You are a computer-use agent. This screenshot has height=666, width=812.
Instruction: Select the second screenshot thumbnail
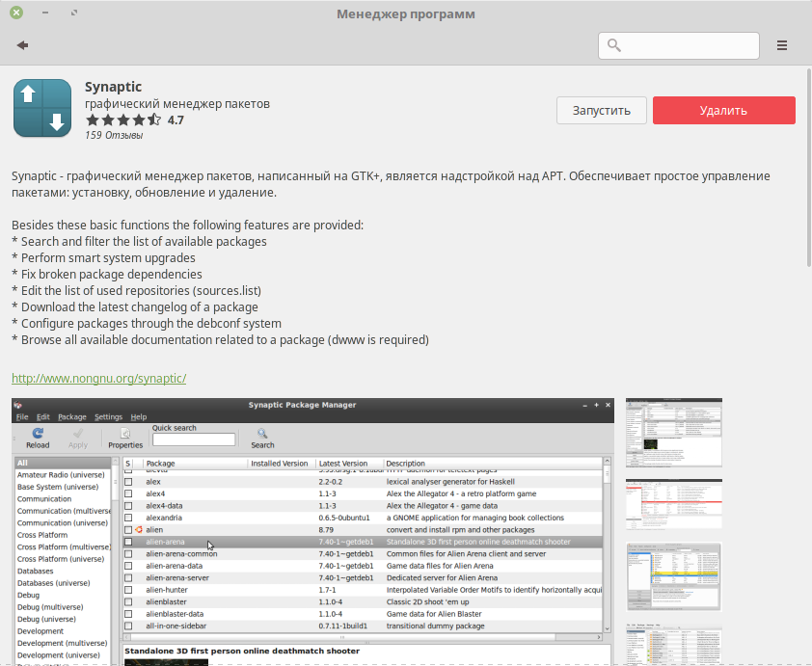(674, 504)
